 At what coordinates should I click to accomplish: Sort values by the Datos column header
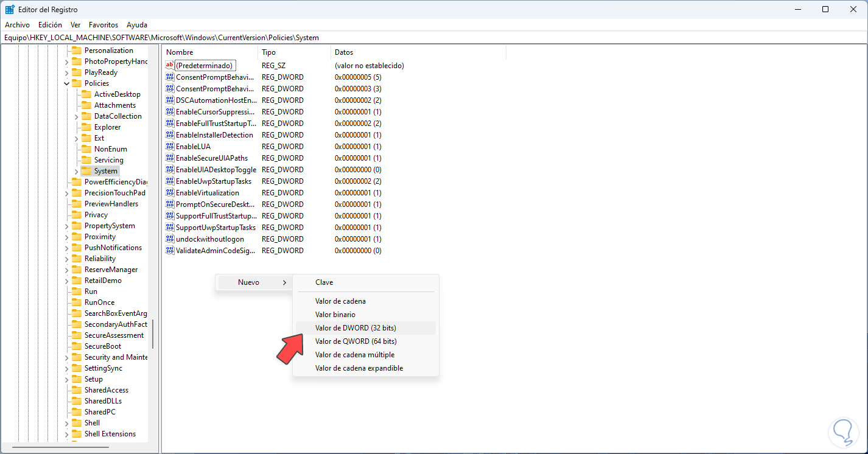point(418,52)
